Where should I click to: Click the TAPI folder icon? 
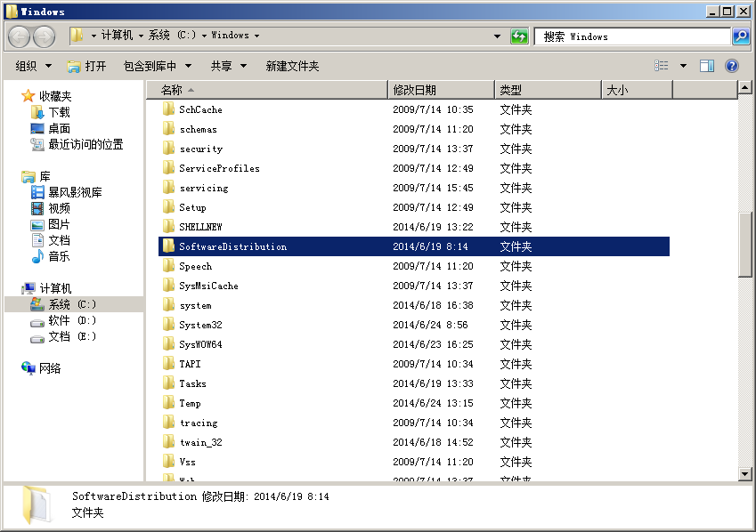click(168, 363)
